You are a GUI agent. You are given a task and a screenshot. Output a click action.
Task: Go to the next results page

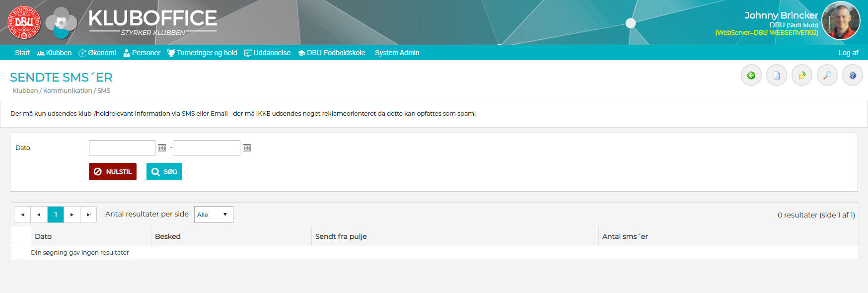pos(72,215)
